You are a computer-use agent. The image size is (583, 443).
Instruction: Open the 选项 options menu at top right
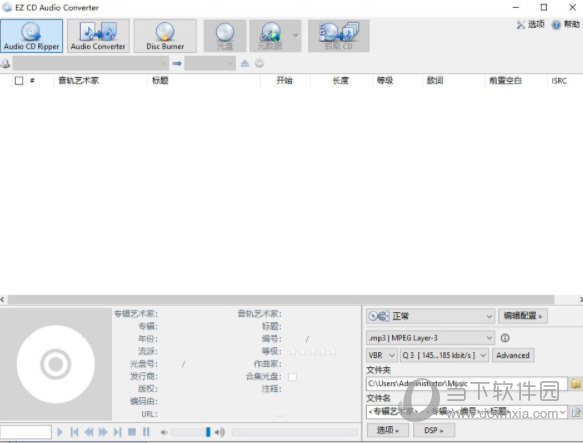531,25
